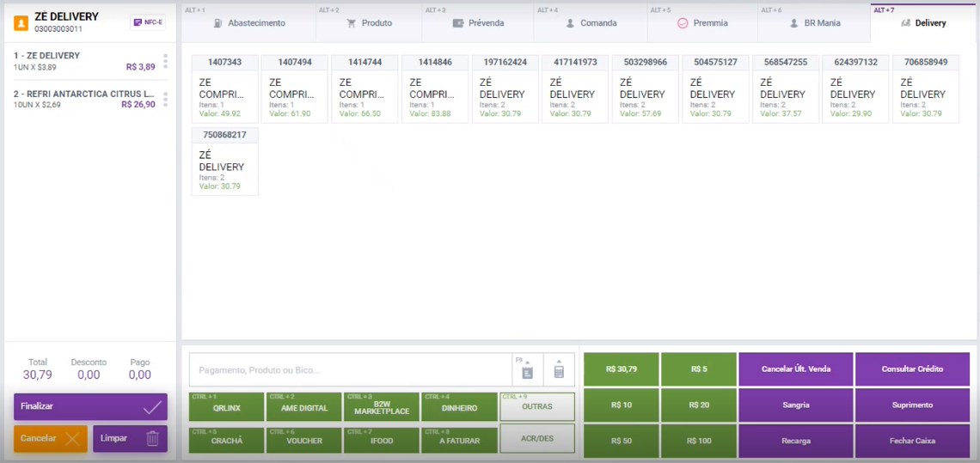Select delivery order 197162424 card
This screenshot has width=980, height=463.
(x=505, y=88)
